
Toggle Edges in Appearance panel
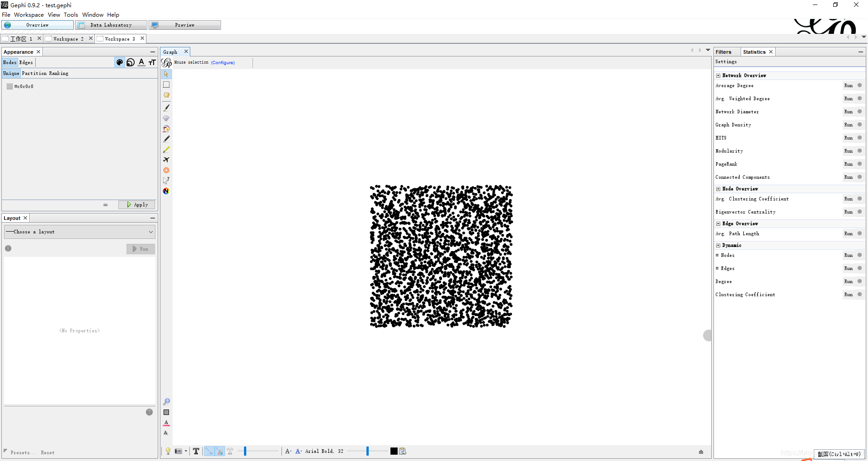pos(26,62)
